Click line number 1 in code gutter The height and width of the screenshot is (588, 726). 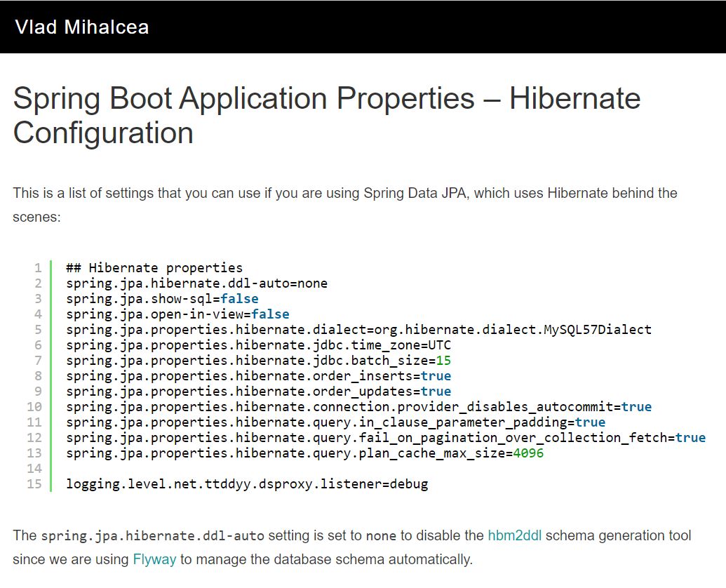[38, 267]
